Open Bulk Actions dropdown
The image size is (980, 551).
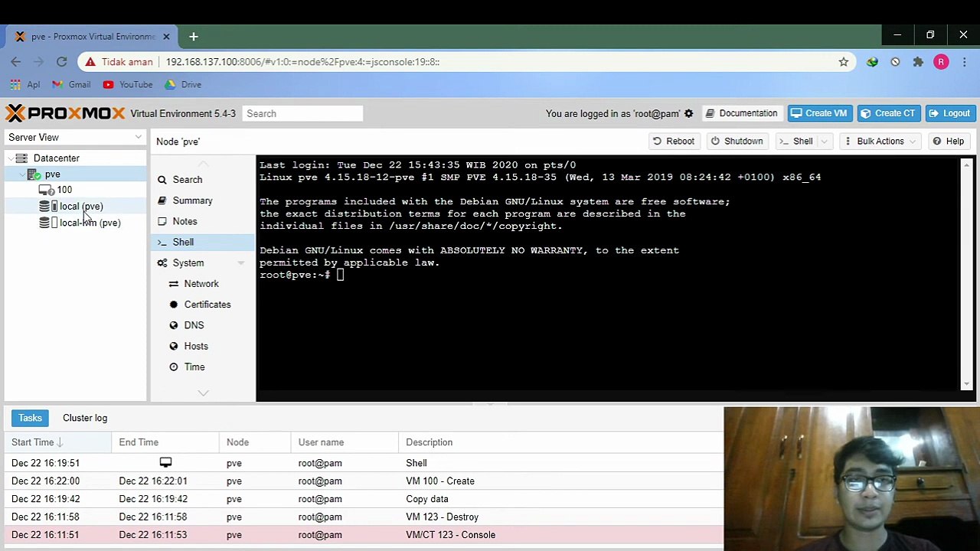point(879,141)
